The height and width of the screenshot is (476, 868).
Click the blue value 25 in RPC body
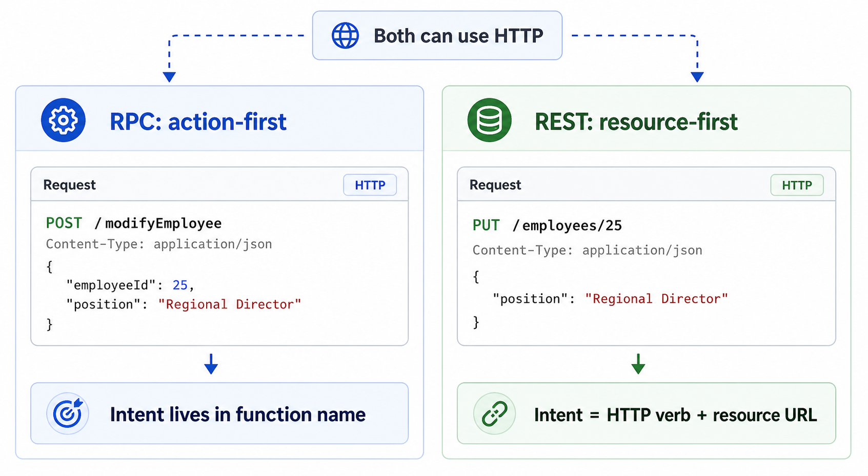coord(180,285)
